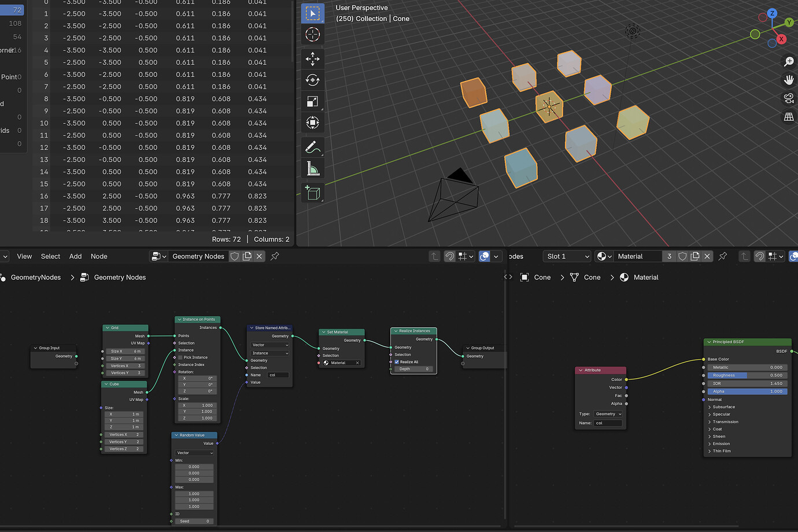Select the Scale tool in the viewport

click(x=312, y=102)
